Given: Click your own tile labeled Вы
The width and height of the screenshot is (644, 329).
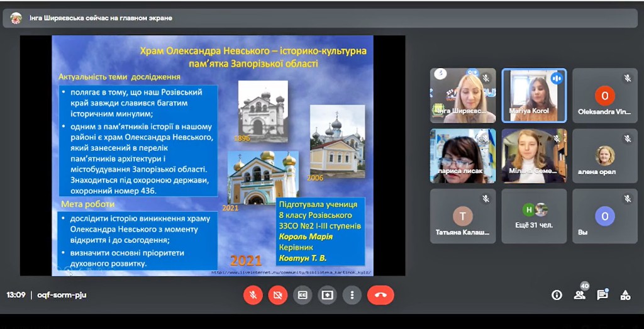Looking at the screenshot, I should click(604, 216).
